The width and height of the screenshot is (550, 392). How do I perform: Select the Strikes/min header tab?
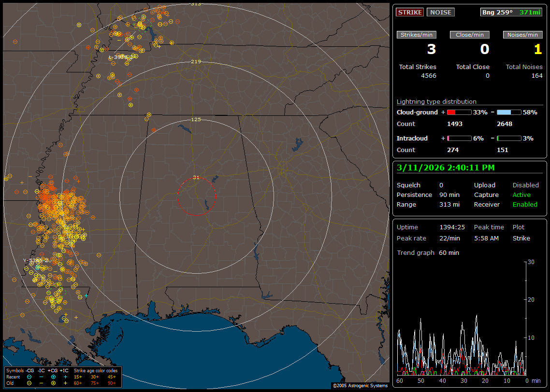coord(417,35)
